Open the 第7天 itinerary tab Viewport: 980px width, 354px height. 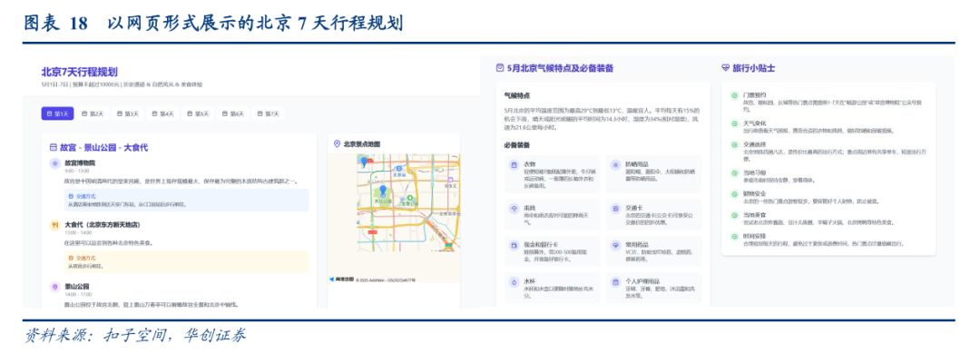(268, 113)
